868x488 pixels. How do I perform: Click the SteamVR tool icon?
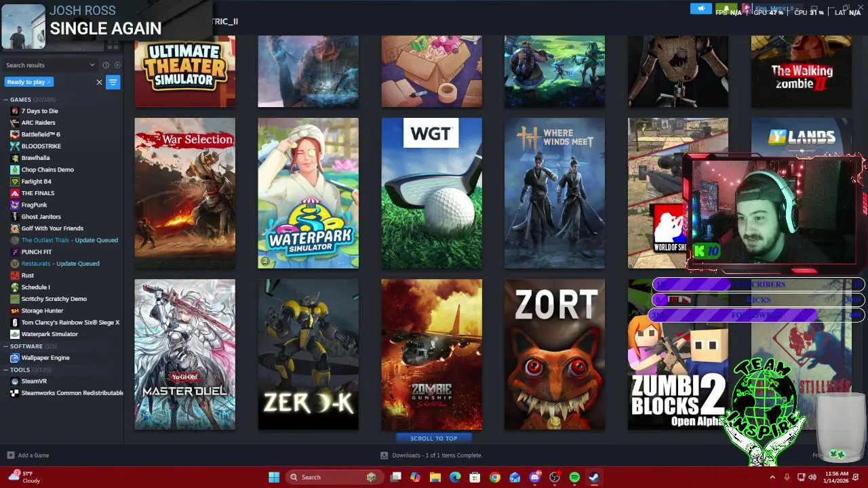pyautogui.click(x=15, y=381)
